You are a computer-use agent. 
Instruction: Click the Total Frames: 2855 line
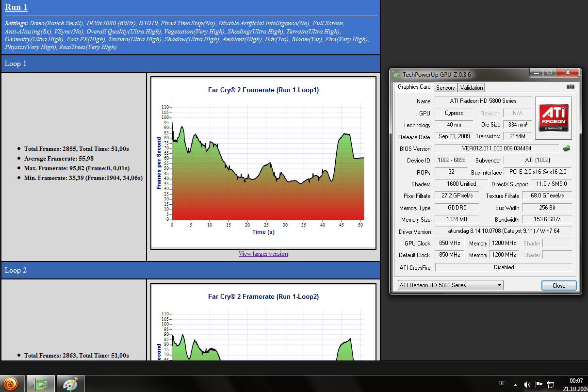coord(77,149)
